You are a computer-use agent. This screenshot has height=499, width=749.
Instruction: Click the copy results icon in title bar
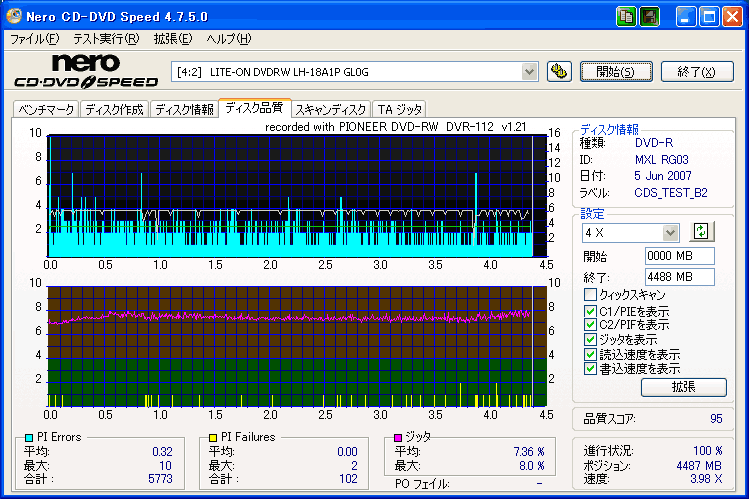pyautogui.click(x=626, y=17)
